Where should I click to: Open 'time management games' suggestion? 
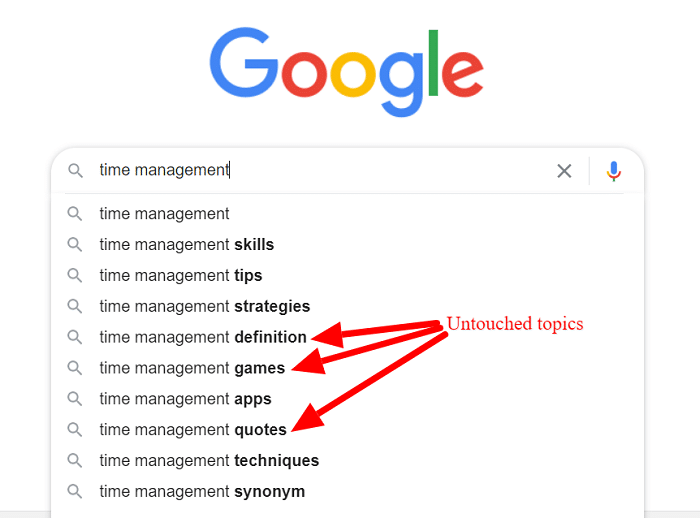pyautogui.click(x=347, y=368)
